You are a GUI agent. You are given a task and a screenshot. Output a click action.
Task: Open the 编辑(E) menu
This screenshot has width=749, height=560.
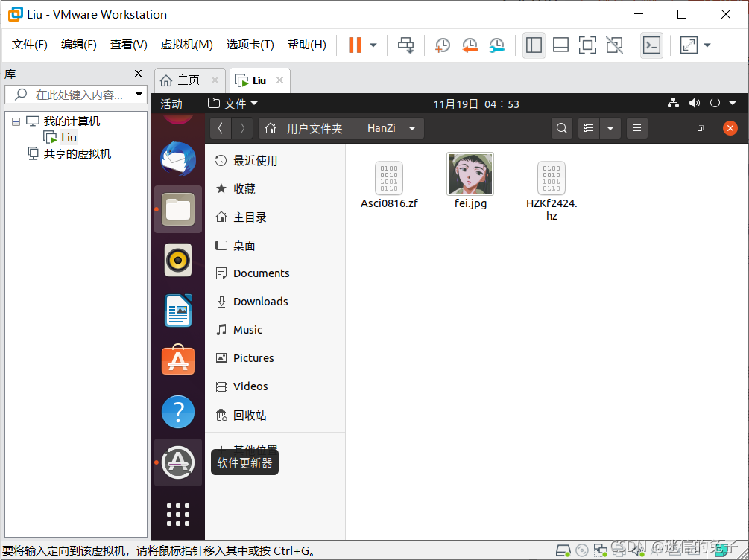click(x=79, y=45)
